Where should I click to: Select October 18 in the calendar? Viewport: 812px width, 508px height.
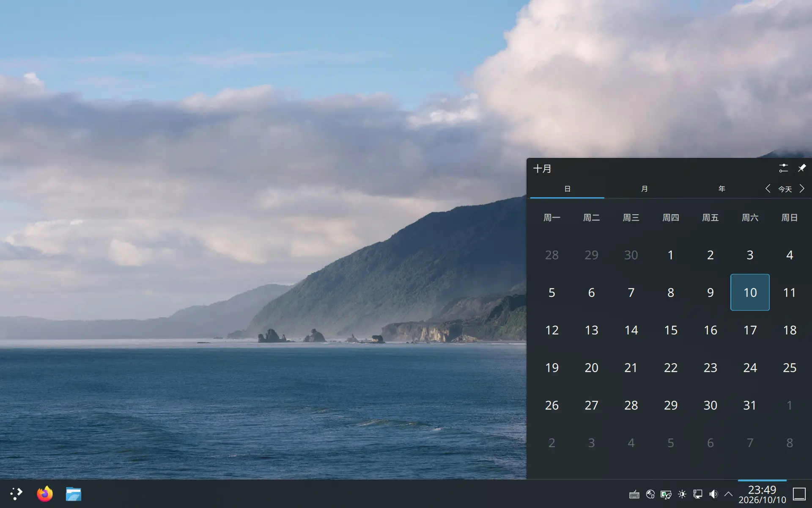[790, 330]
